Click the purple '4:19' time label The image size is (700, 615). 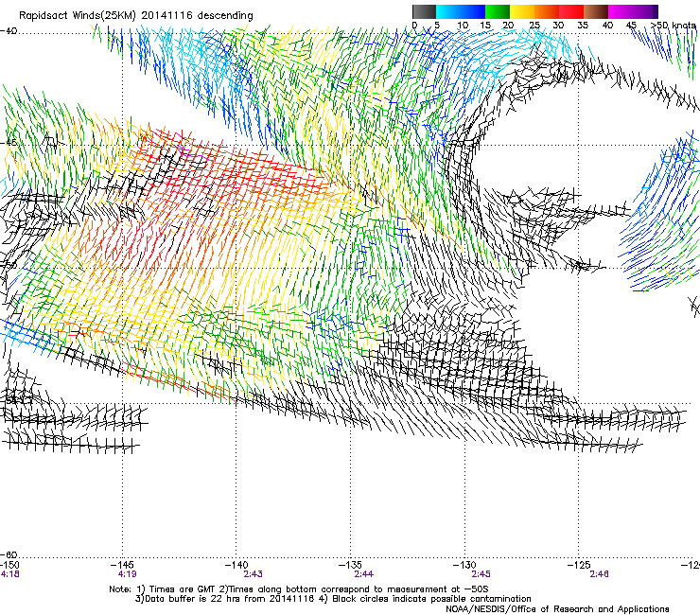click(128, 574)
